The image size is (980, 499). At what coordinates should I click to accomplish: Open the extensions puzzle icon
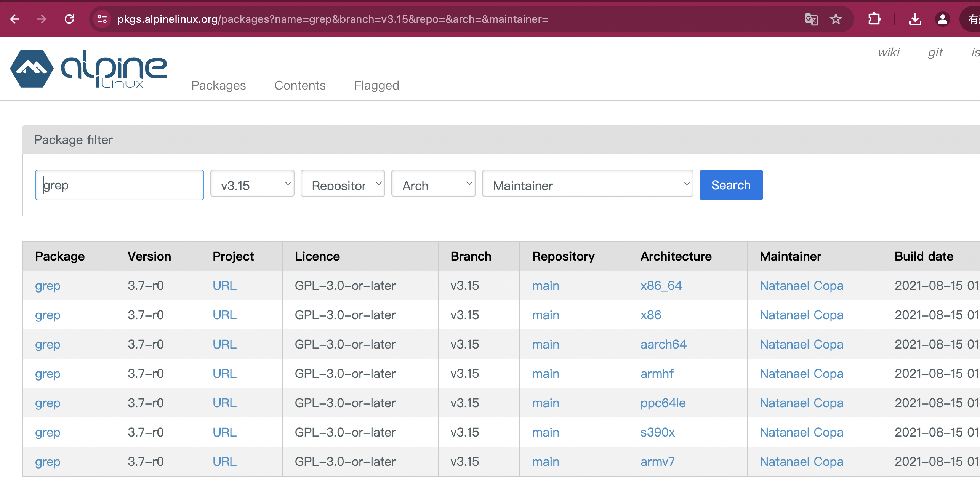pyautogui.click(x=874, y=19)
